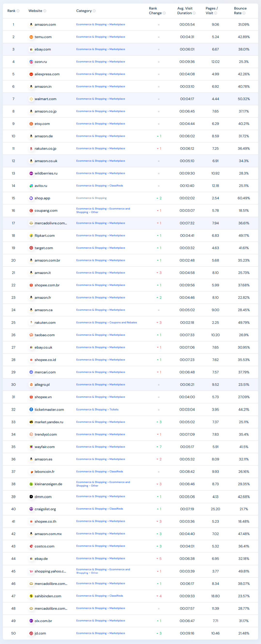Follow the Classifieds category link for avito.ru

pos(116,186)
